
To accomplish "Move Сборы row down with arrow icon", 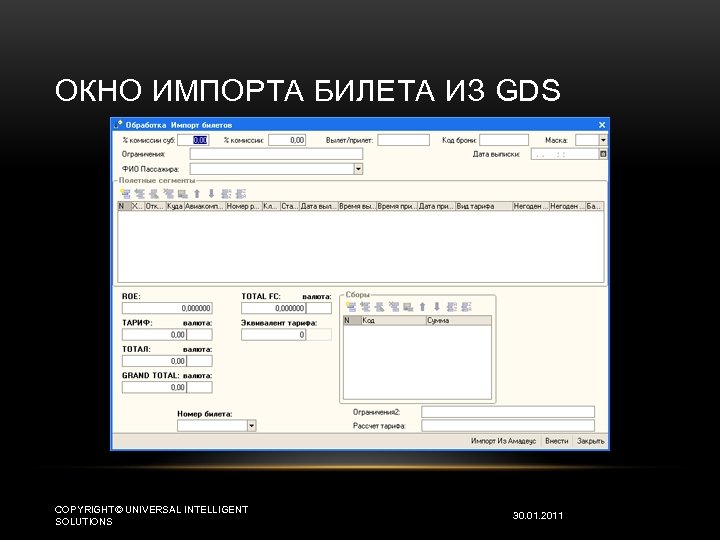I will 437,307.
